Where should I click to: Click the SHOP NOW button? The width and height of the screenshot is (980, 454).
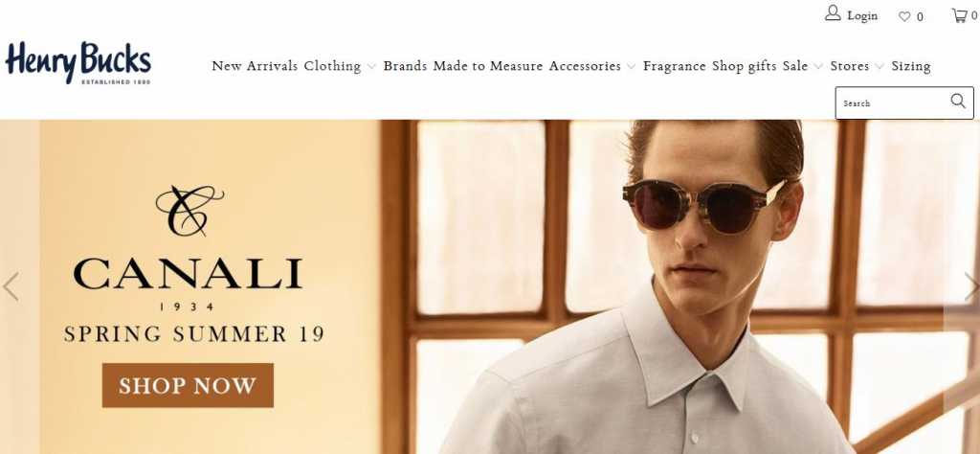point(188,385)
